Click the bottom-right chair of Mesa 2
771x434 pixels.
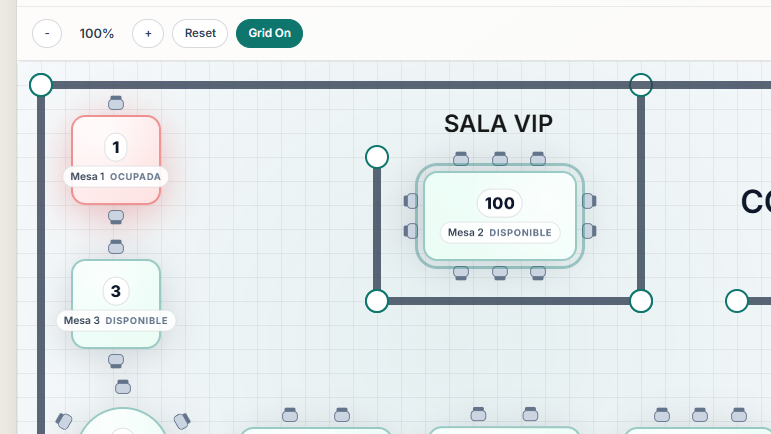click(x=538, y=273)
